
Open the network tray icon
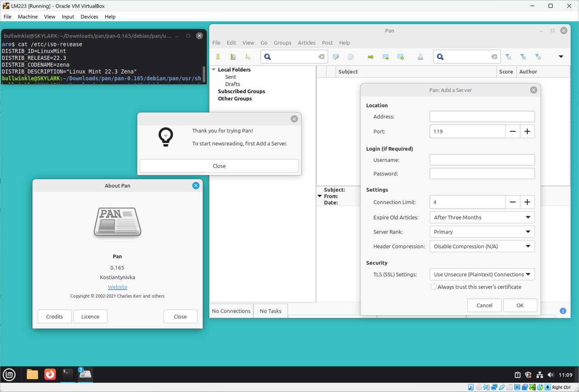[x=540, y=375]
